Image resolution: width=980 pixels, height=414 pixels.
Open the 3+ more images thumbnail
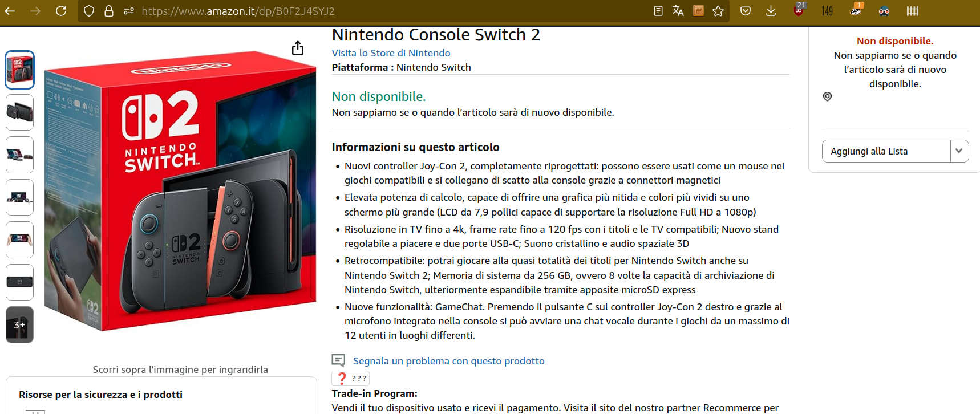(x=19, y=324)
